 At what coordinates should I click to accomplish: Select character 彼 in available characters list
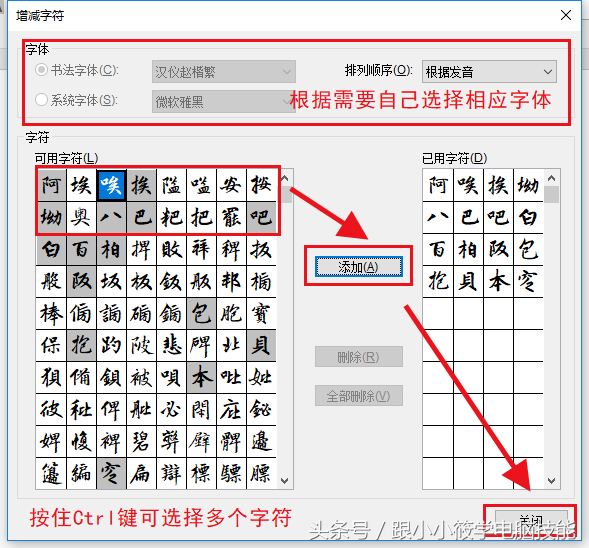click(x=51, y=409)
